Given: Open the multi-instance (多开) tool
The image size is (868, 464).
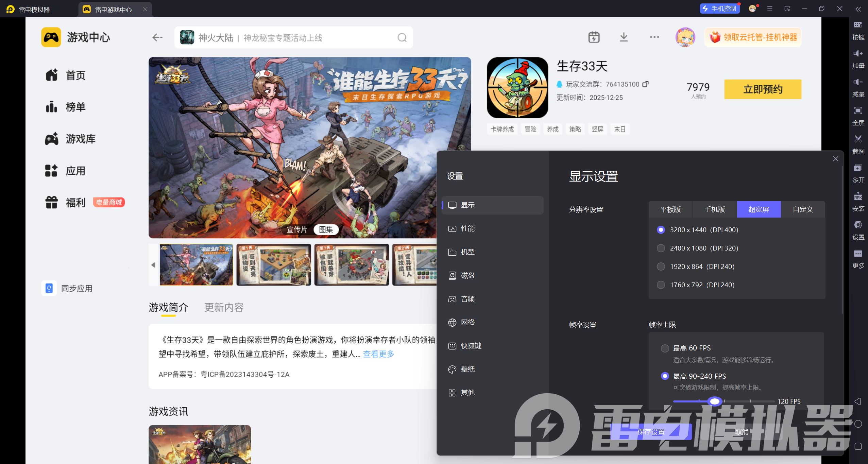Looking at the screenshot, I should coord(858,168).
